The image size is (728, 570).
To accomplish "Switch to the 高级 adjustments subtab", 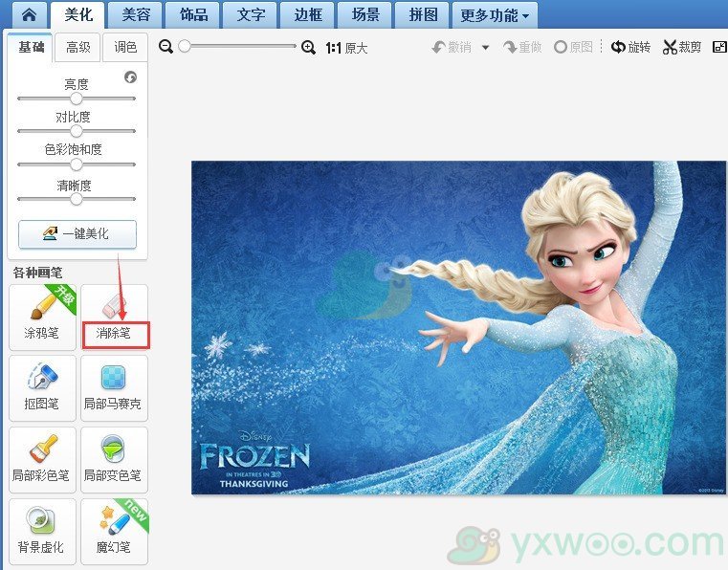I will (78, 47).
